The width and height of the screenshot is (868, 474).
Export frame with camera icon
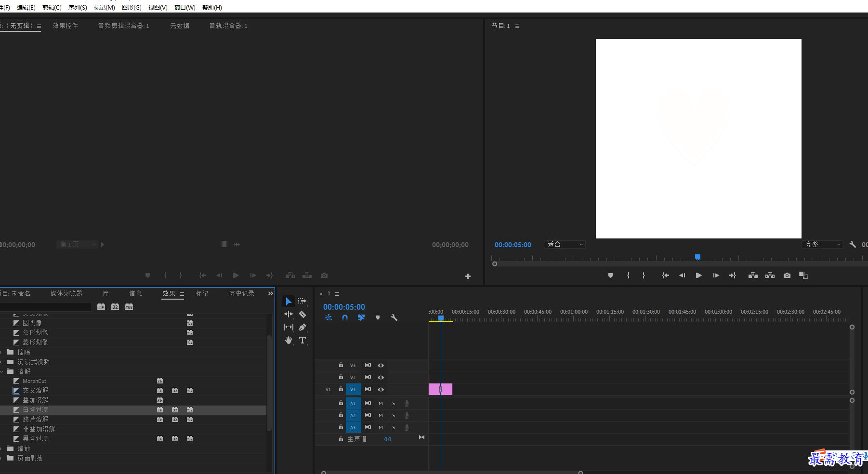787,276
